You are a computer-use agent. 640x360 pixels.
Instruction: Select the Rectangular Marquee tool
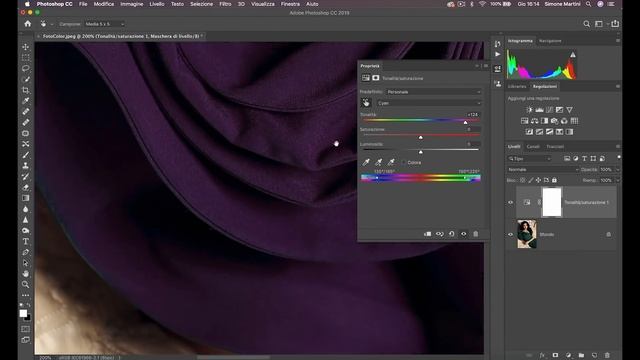tap(25, 58)
